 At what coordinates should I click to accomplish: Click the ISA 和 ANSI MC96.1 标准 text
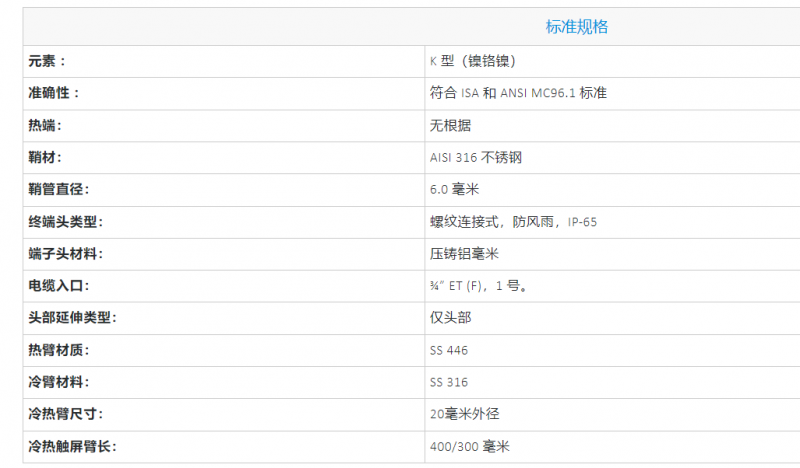[x=534, y=93]
